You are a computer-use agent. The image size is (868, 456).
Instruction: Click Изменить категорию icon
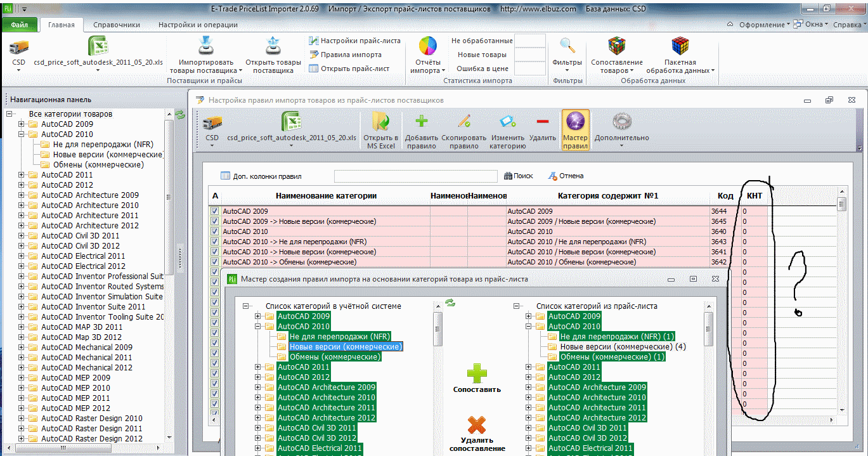(507, 122)
